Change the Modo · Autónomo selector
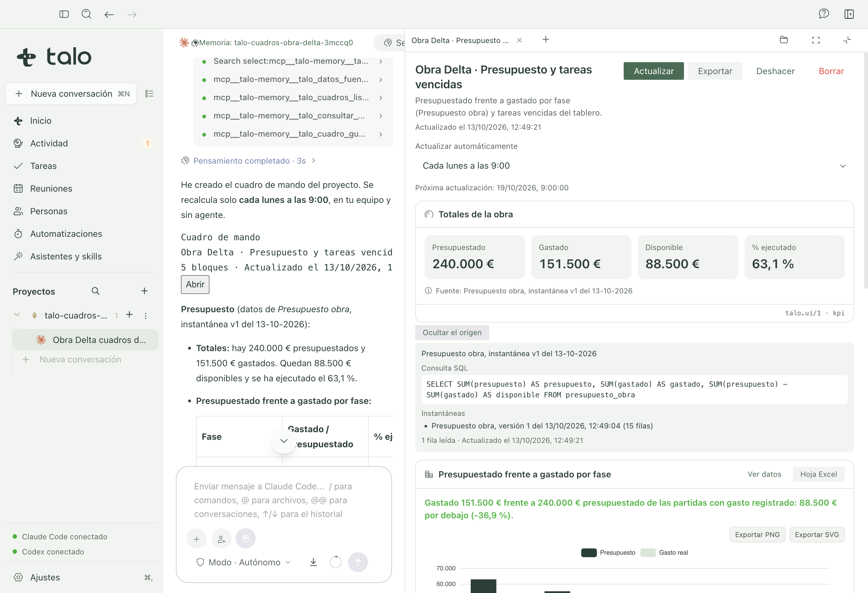 tap(243, 562)
